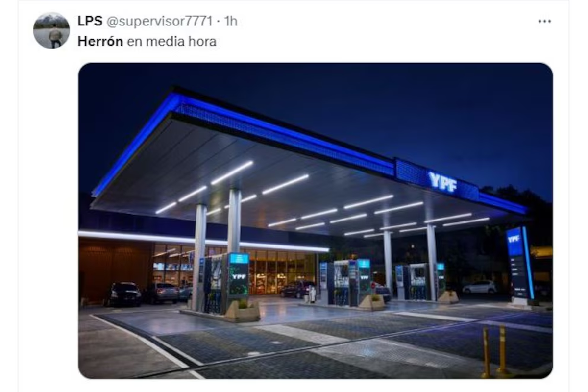Click the concrete planter by the front pump
Viewport: 588px width, 392px height.
pos(243,311)
